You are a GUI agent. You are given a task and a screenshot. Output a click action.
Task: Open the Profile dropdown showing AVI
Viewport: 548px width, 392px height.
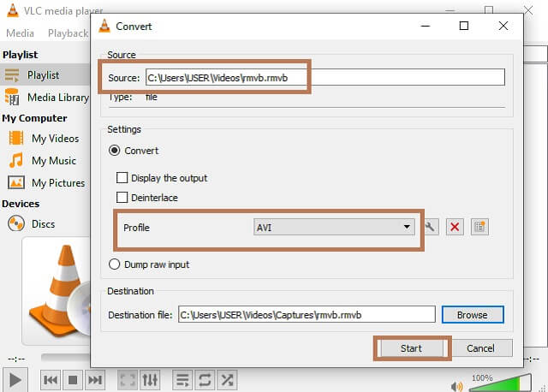point(334,227)
